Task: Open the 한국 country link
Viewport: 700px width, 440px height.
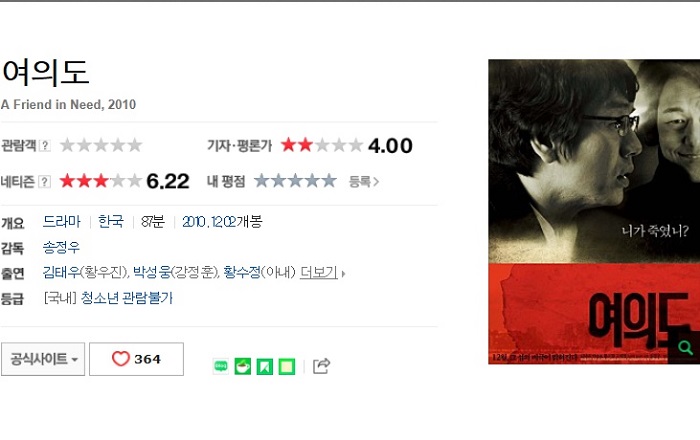Action: coord(110,221)
